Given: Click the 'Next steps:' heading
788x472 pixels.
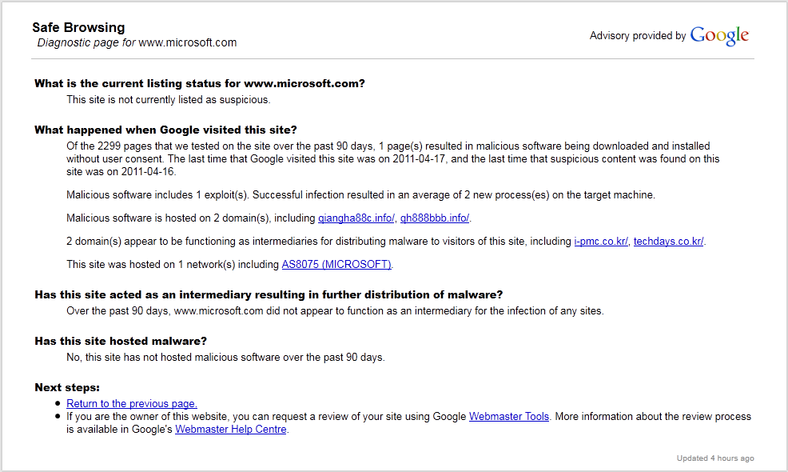Looking at the screenshot, I should pyautogui.click(x=67, y=388).
